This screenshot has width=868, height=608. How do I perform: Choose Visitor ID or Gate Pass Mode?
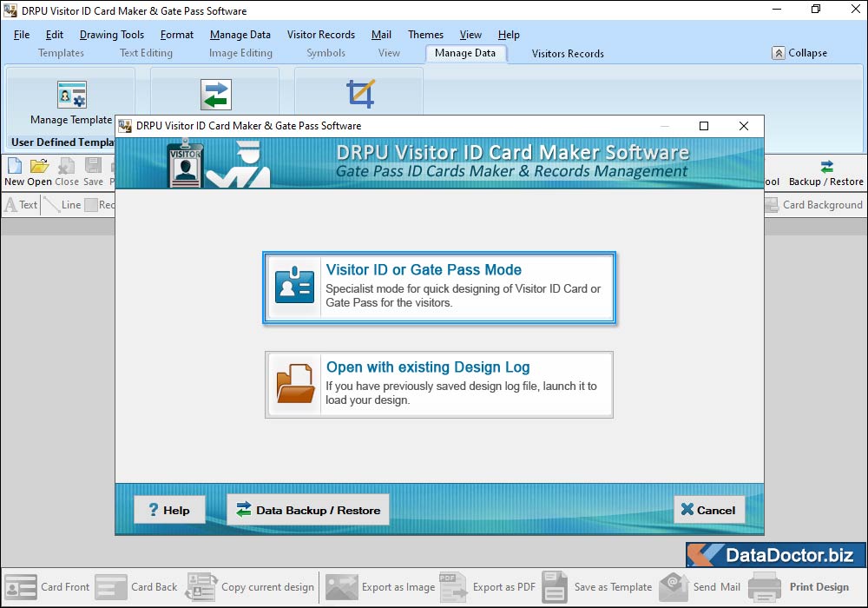(439, 287)
